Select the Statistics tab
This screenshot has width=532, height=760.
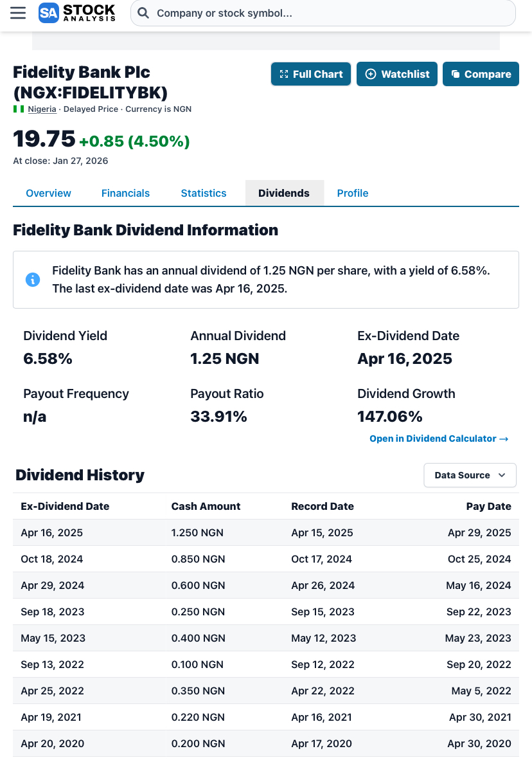(x=204, y=193)
